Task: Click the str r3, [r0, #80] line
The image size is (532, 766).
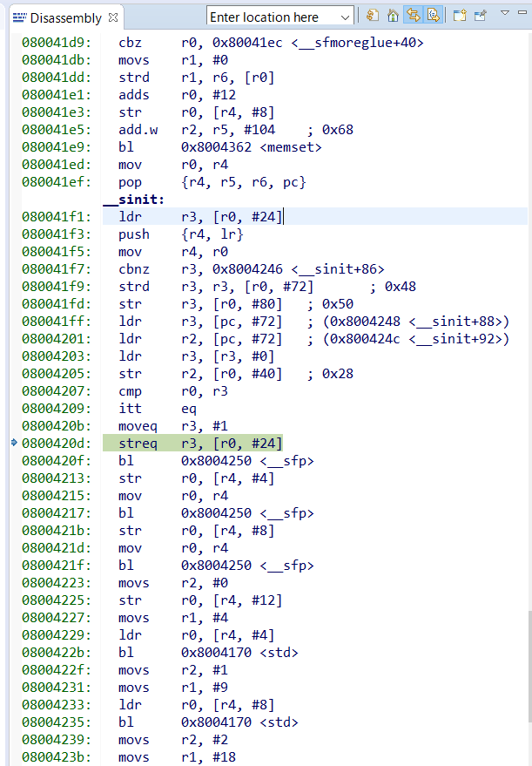Action: (236, 304)
